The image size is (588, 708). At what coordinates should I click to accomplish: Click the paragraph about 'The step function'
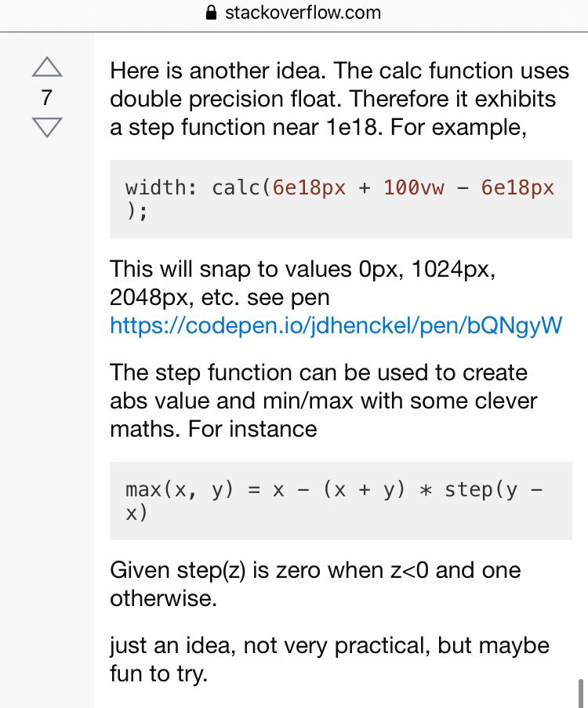[323, 401]
